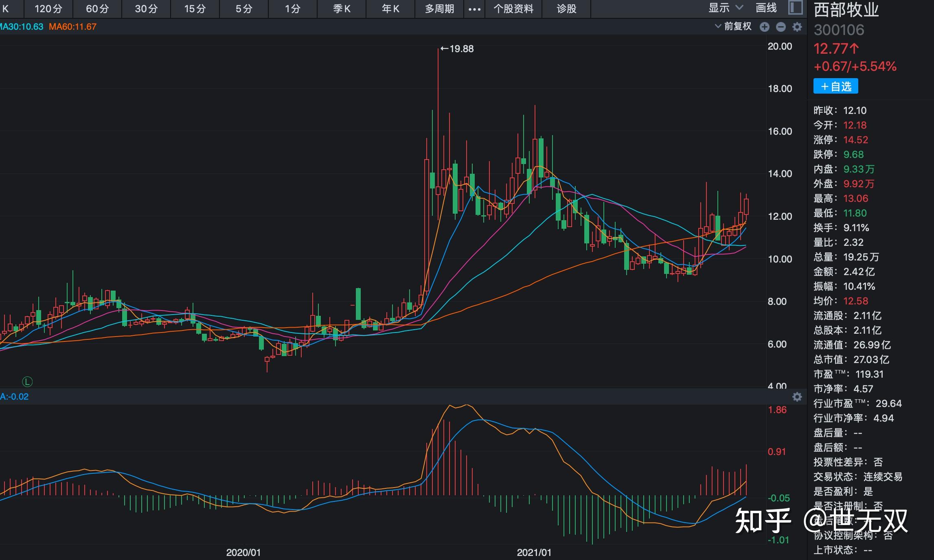The width and height of the screenshot is (934, 560).
Task: Click 总市值 value 27.03亿
Action: (871, 359)
